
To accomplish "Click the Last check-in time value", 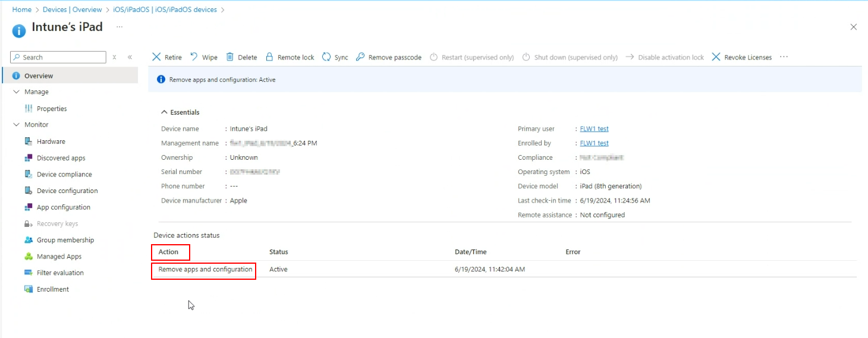I will [x=615, y=201].
